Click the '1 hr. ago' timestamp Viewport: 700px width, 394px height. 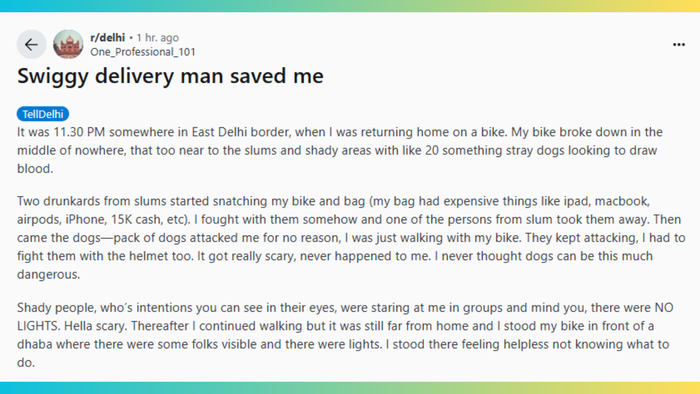[158, 37]
